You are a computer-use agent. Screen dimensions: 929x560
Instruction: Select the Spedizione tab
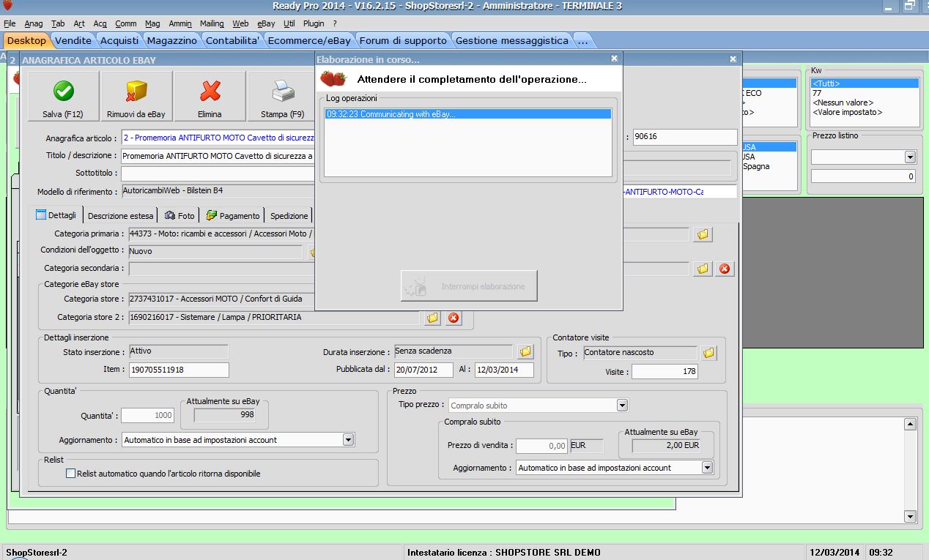(289, 216)
